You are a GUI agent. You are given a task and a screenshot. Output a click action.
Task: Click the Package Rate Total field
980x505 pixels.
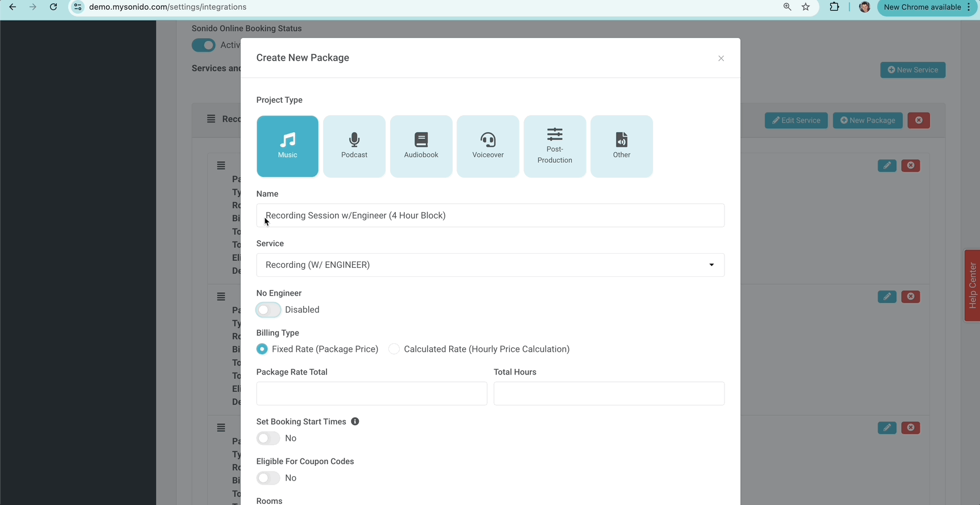click(x=371, y=393)
